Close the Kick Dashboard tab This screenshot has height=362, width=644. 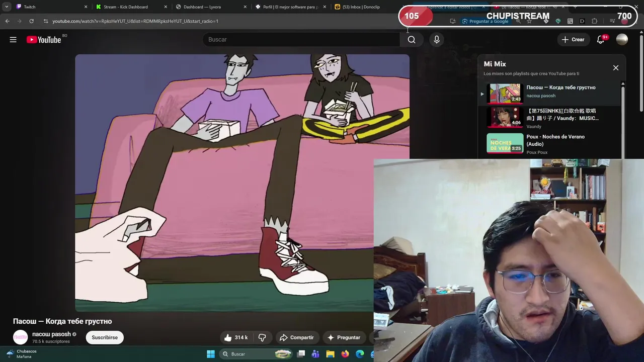[166, 7]
